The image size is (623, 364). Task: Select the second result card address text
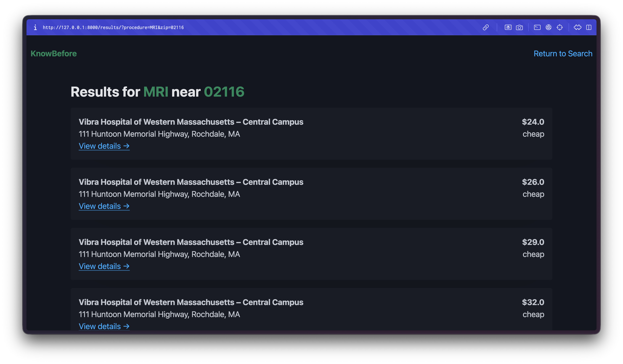(x=159, y=194)
